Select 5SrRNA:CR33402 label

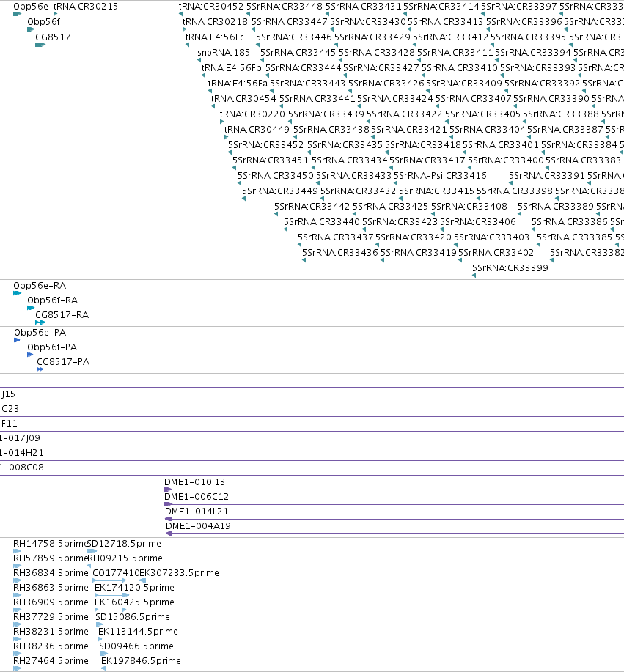click(496, 252)
